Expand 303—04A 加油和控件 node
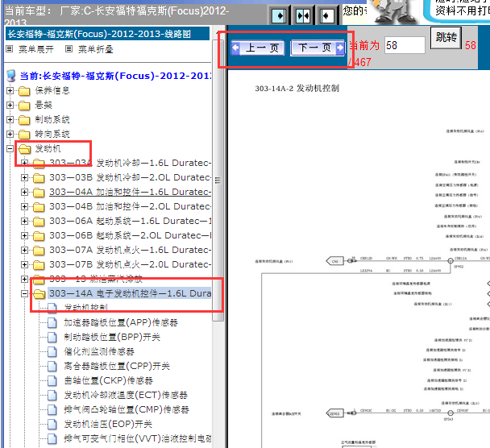490x448 pixels. coord(24,192)
